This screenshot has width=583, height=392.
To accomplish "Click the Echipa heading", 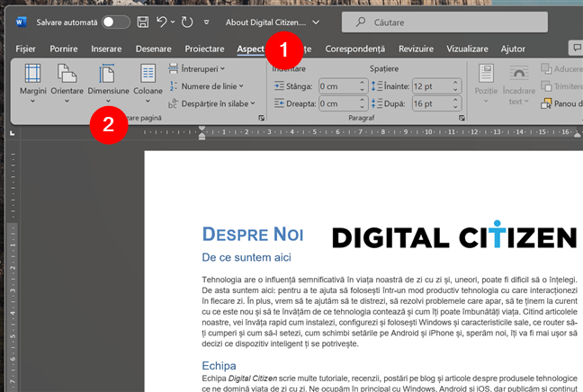I will [219, 366].
